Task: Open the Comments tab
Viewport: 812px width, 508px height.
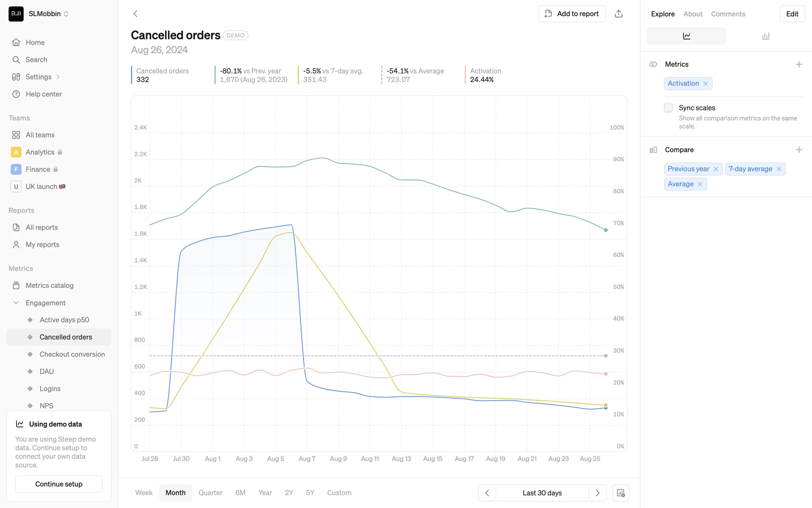Action: click(x=728, y=14)
